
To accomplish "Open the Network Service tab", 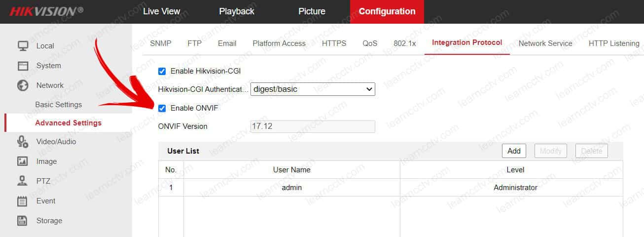I will click(545, 43).
